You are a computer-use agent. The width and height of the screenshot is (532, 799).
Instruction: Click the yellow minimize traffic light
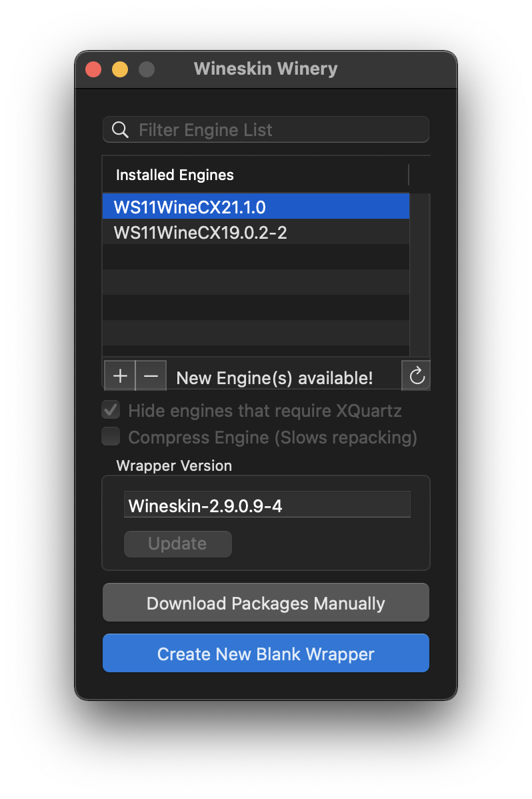pyautogui.click(x=119, y=69)
